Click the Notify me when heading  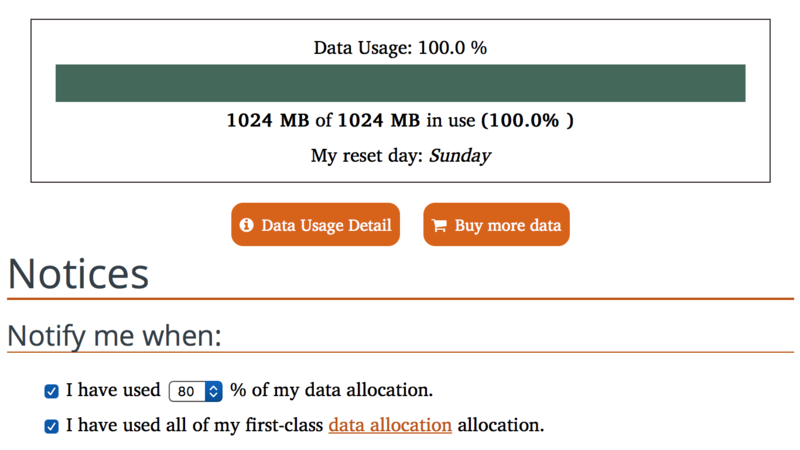click(x=114, y=335)
